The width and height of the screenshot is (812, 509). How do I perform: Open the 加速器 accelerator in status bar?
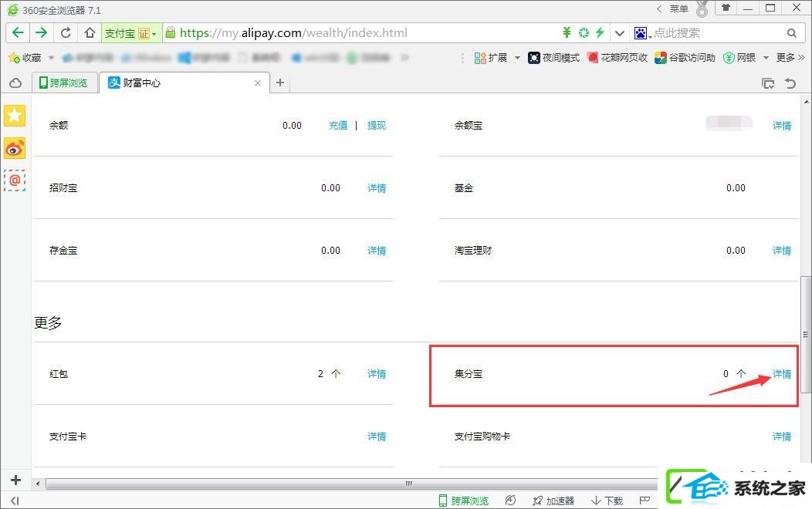tap(553, 501)
